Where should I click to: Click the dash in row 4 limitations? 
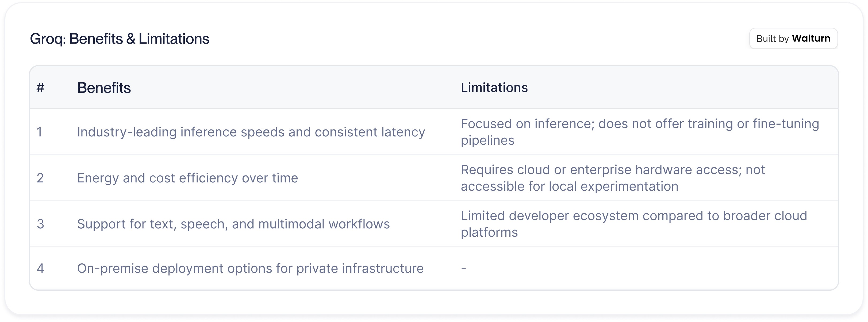point(464,269)
